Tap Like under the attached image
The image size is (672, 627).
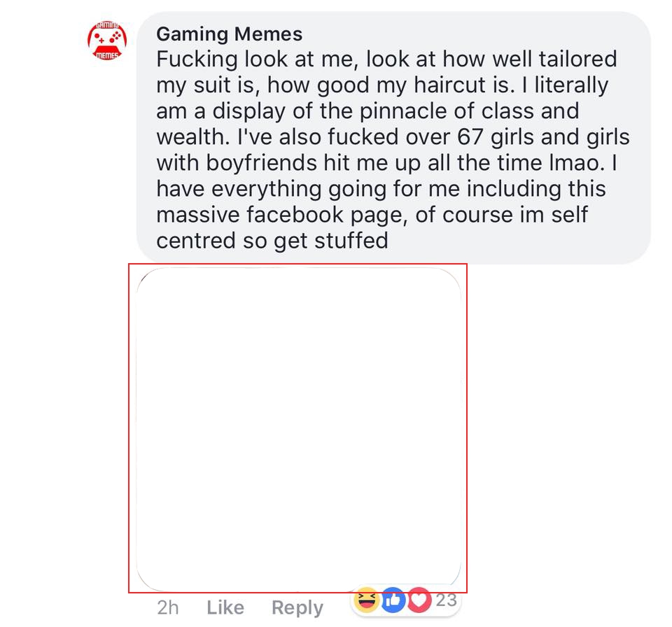pyautogui.click(x=225, y=607)
